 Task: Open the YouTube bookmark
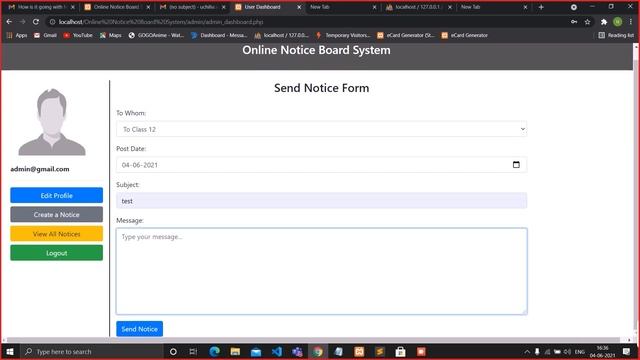pos(78,36)
